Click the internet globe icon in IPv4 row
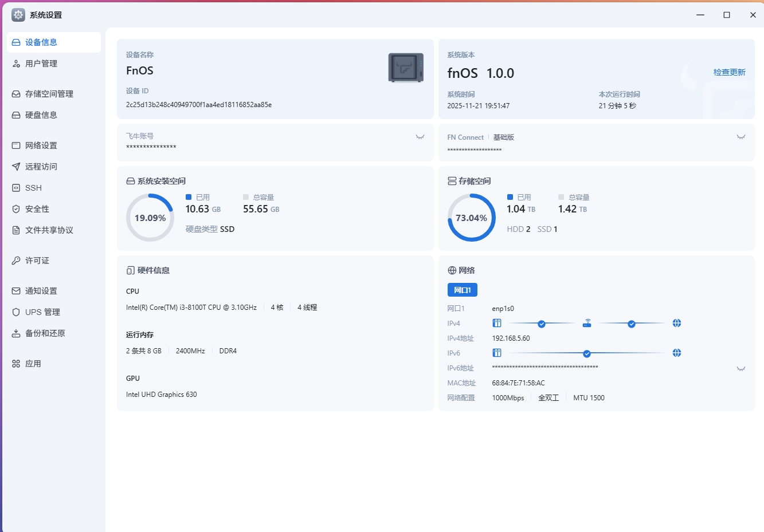The height and width of the screenshot is (532, 764). pyautogui.click(x=677, y=324)
